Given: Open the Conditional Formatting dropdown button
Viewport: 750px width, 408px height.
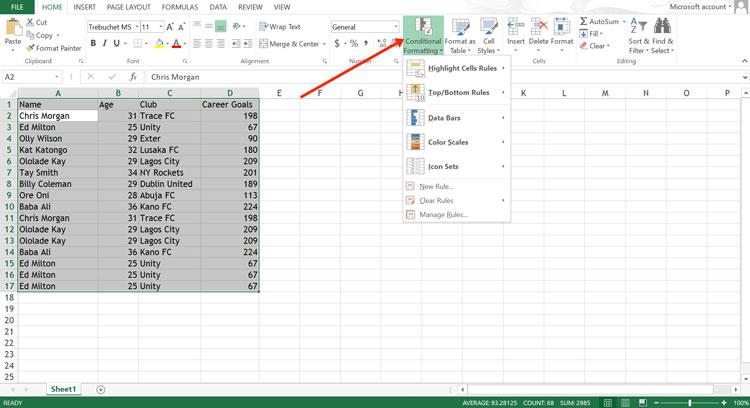Looking at the screenshot, I should [x=423, y=36].
